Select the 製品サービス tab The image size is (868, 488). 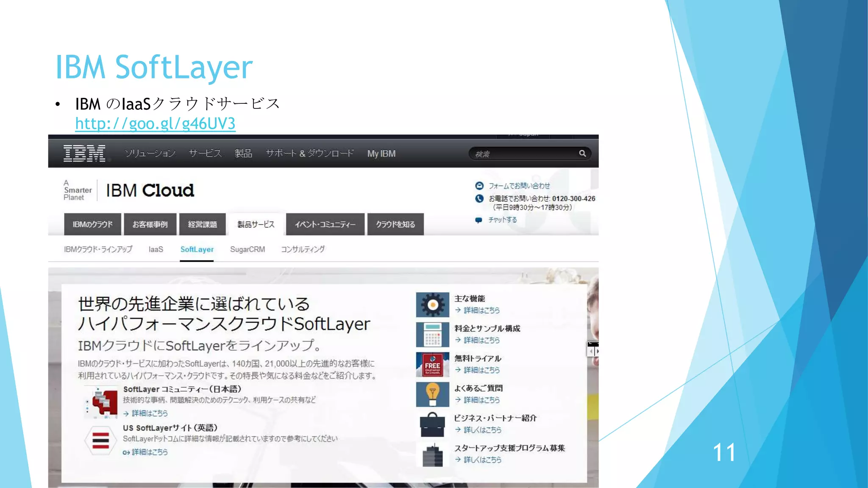tap(256, 224)
